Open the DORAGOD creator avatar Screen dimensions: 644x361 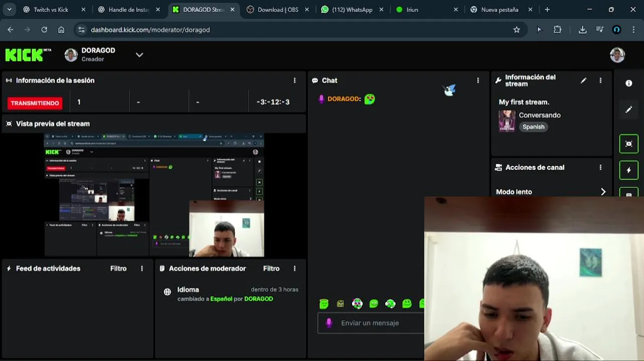click(x=71, y=55)
